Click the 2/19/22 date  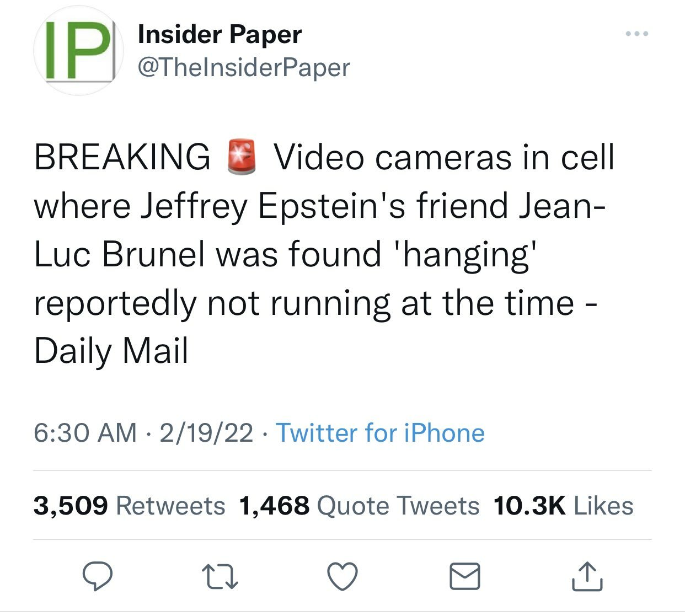207,433
